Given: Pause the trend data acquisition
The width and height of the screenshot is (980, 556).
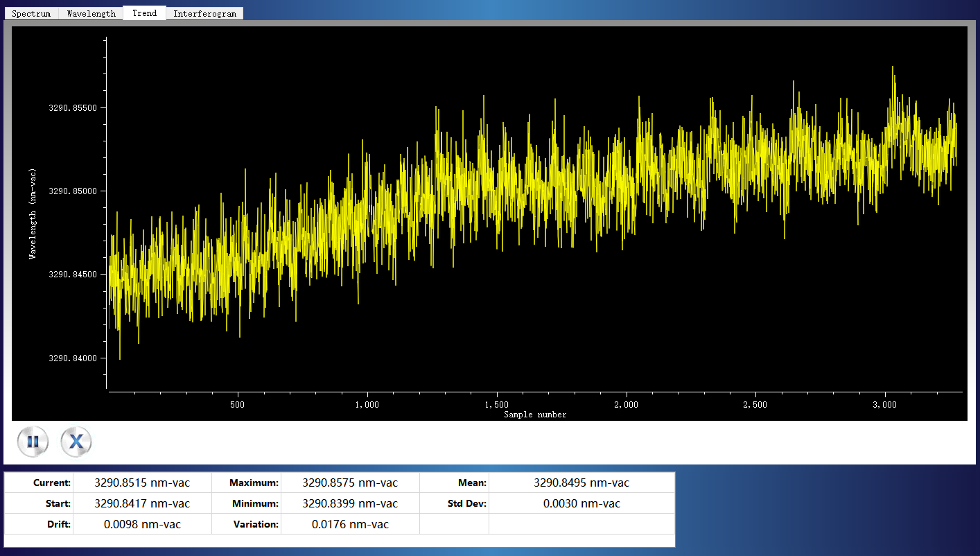Looking at the screenshot, I should (33, 442).
